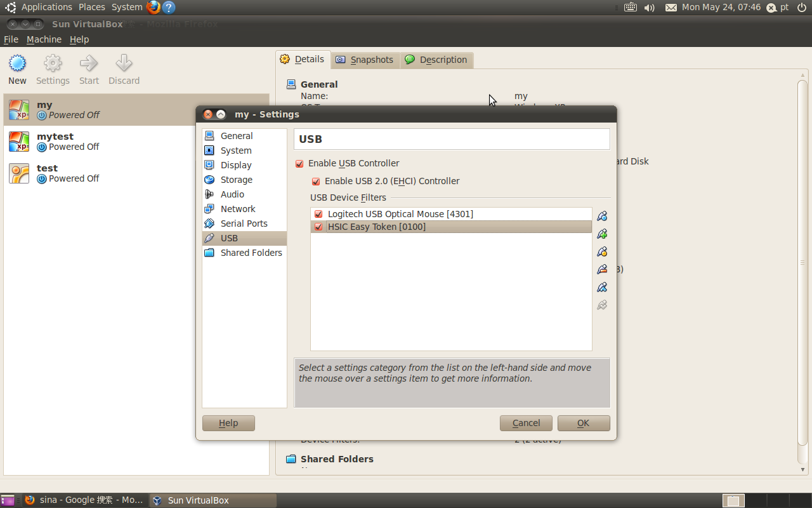Click the Shared Folders heading in Details
This screenshot has width=812, height=508.
pos(337,459)
